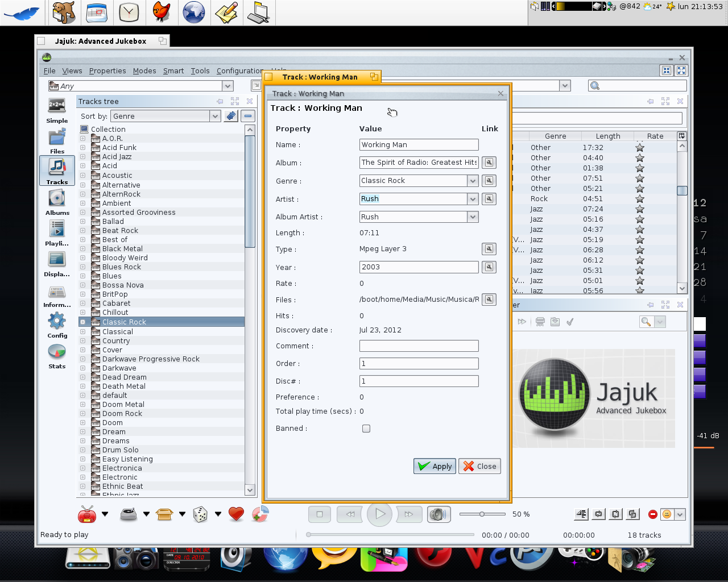This screenshot has width=728, height=582.
Task: Open the Views menu
Action: 72,70
